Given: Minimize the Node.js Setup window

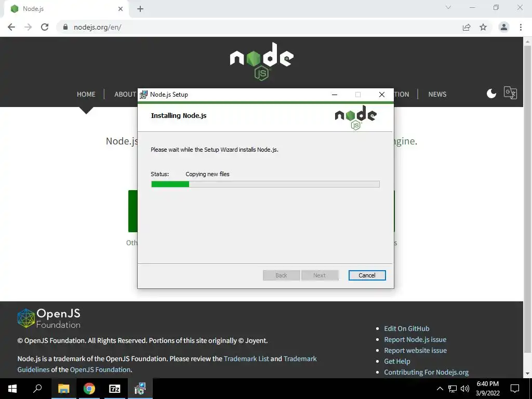Looking at the screenshot, I should pos(335,95).
